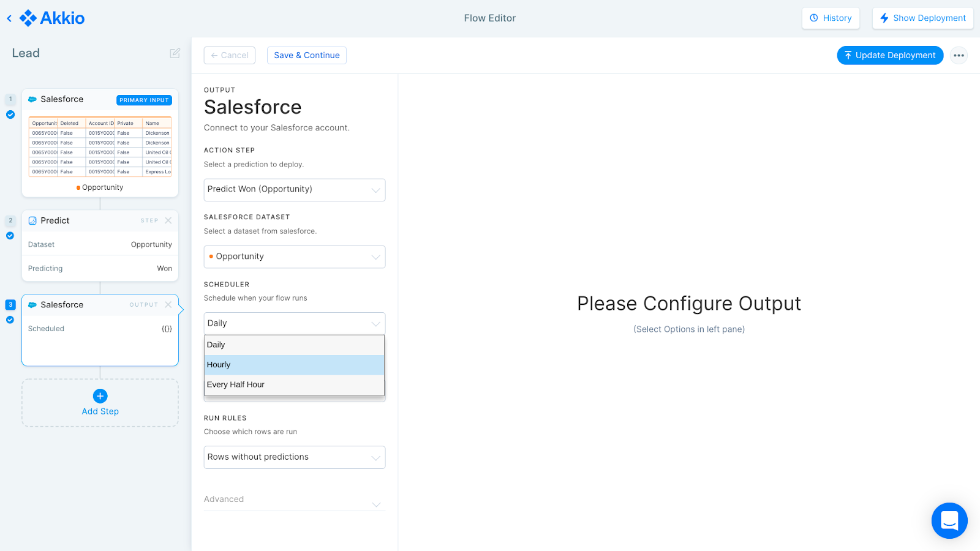The image size is (980, 551).
Task: Choose Every Half Hour option
Action: click(295, 385)
